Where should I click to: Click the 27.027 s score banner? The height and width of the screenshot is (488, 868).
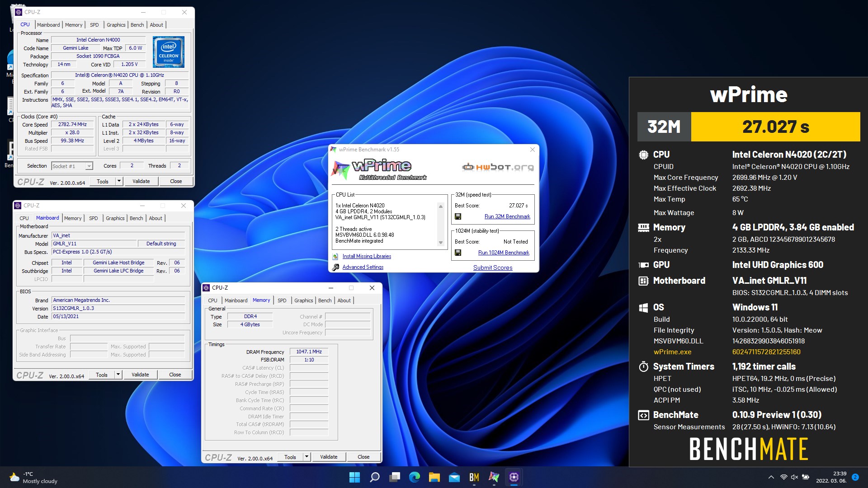pyautogui.click(x=776, y=127)
